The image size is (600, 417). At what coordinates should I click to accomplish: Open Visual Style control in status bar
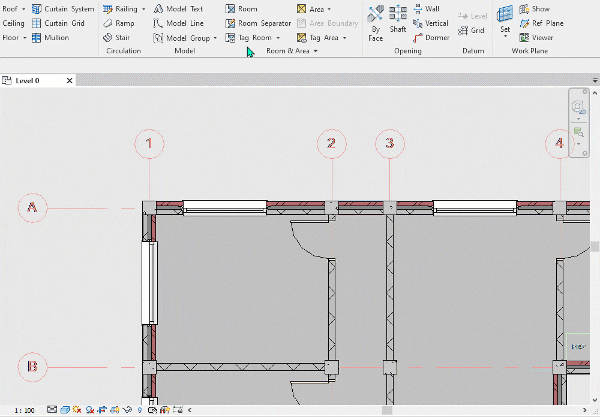65,410
